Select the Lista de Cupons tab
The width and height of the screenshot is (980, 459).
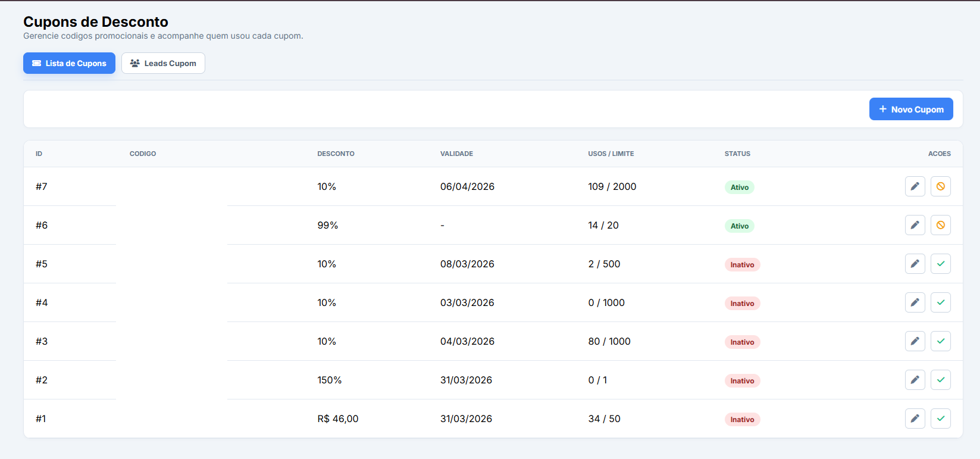point(69,63)
